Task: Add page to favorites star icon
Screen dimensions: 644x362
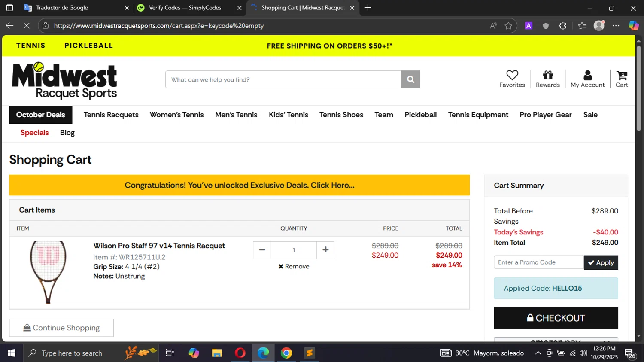Action: coord(508,26)
